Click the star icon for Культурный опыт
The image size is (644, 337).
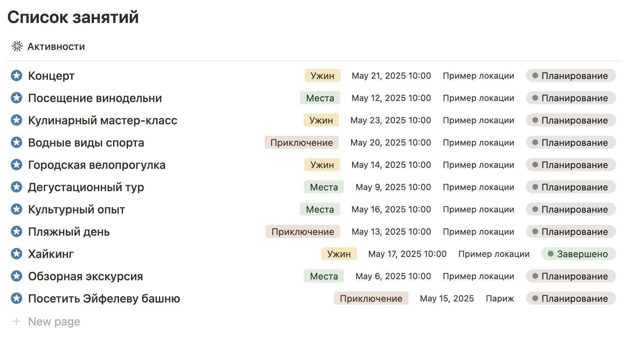17,209
